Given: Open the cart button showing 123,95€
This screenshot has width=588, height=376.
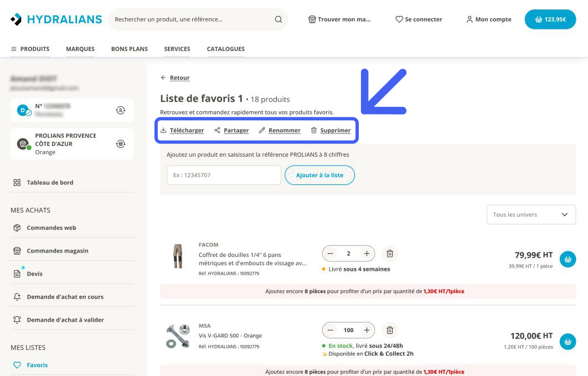Looking at the screenshot, I should pos(550,19).
